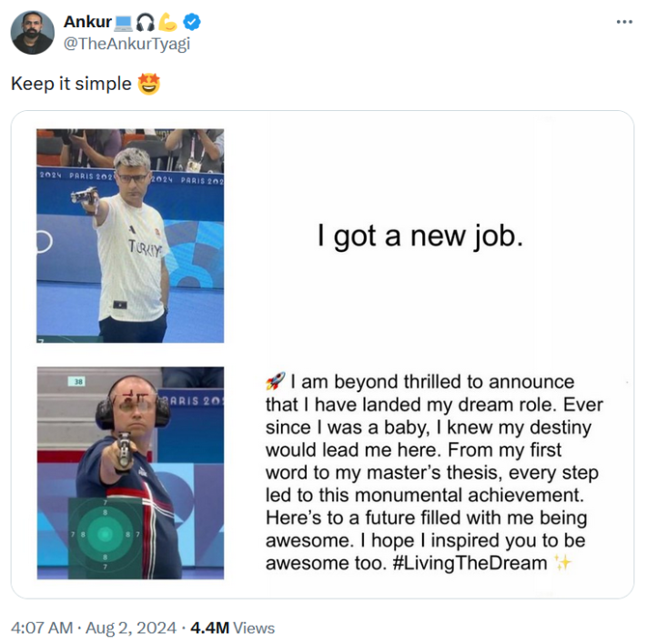Click the sparkles emoji after #LivingTheDream
Image resolution: width=646 pixels, height=644 pixels.
[563, 563]
